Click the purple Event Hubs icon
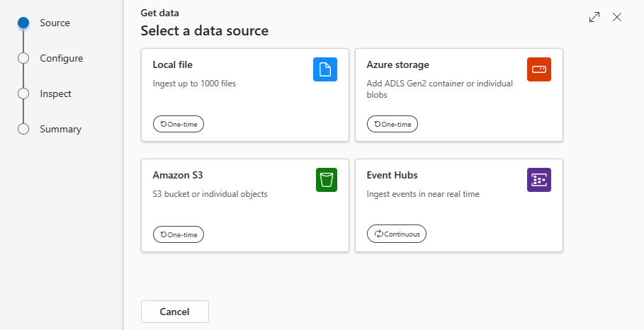The height and width of the screenshot is (330, 644). (539, 180)
